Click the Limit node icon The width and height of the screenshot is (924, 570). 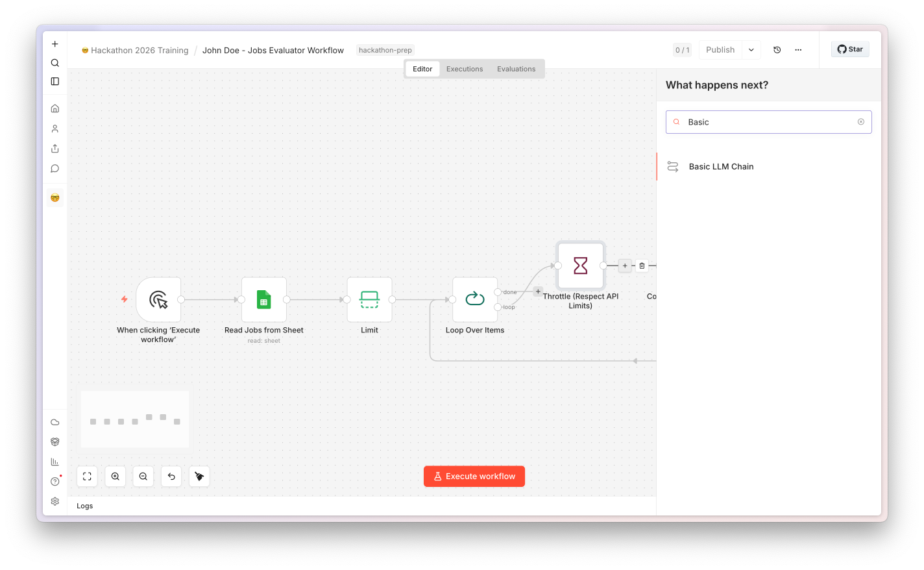(369, 299)
